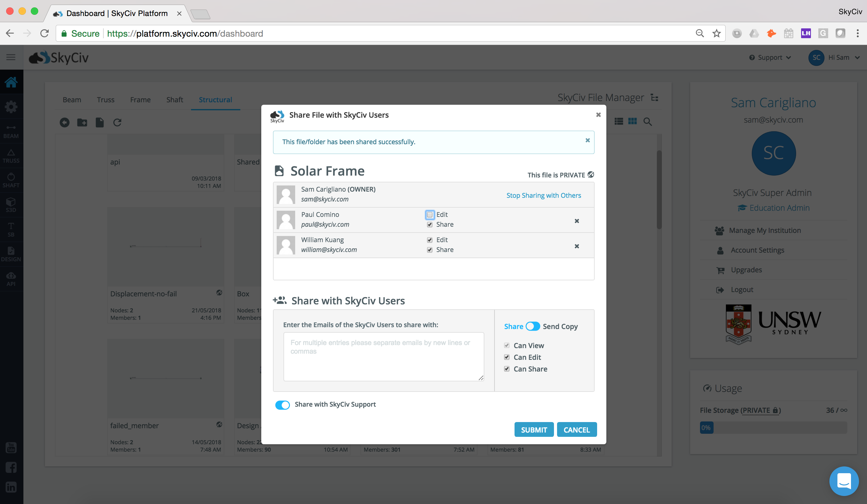867x504 pixels.
Task: Go to the Home dashboard sidebar icon
Action: tap(11, 82)
